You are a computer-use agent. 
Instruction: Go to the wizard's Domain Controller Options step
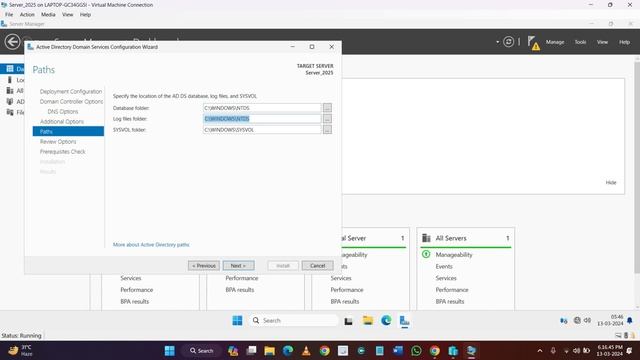tap(71, 101)
